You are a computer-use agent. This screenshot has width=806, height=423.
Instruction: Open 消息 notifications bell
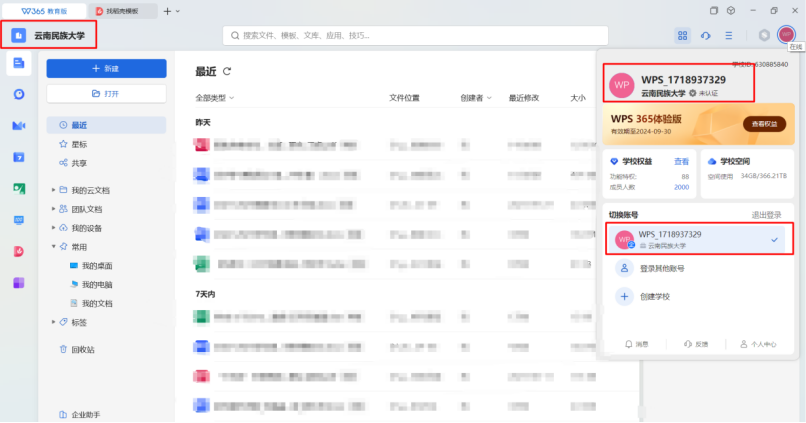pyautogui.click(x=636, y=344)
